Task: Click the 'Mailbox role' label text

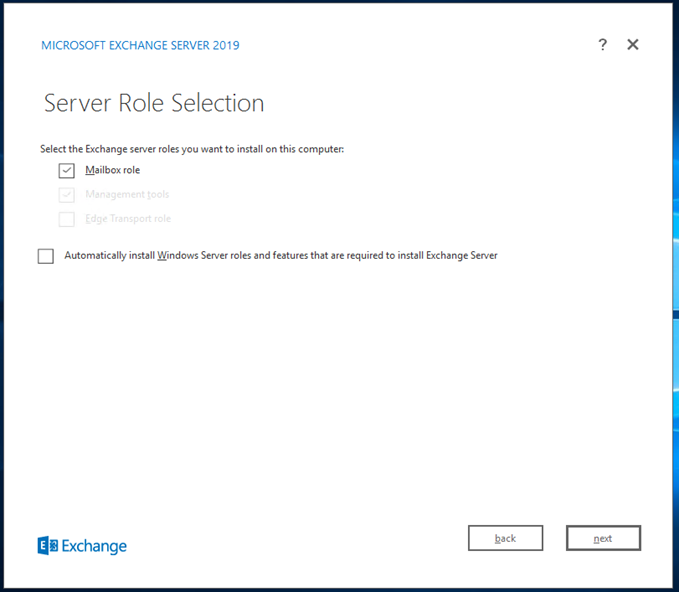Action: (113, 170)
